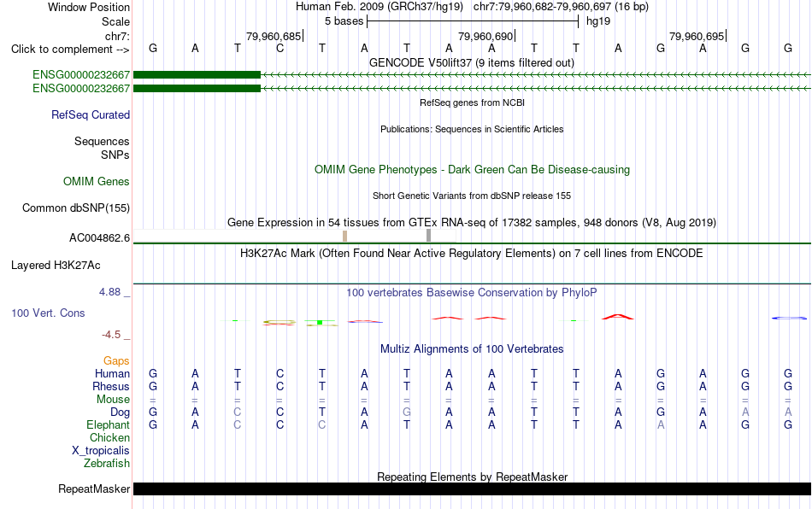This screenshot has width=812, height=509.
Task: Select the Rhesus species label
Action: coord(111,386)
